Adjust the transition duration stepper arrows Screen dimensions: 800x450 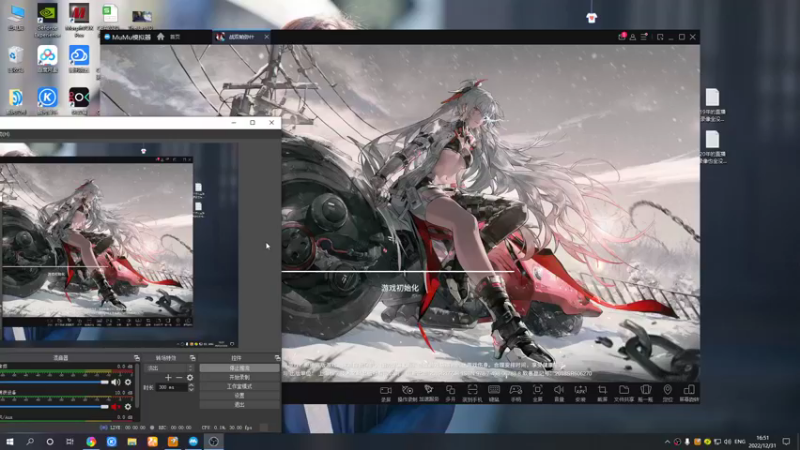[x=191, y=387]
